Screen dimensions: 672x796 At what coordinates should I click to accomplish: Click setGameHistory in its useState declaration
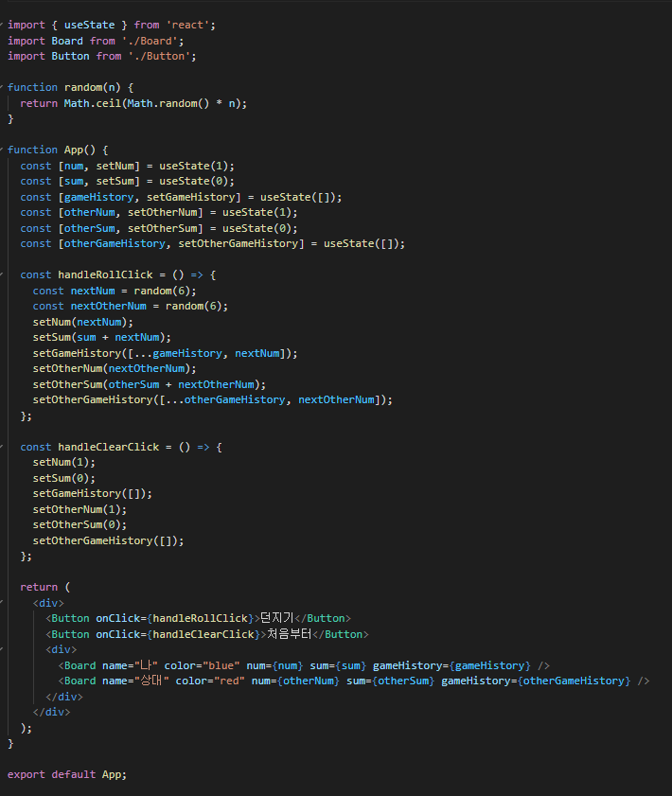coord(191,197)
